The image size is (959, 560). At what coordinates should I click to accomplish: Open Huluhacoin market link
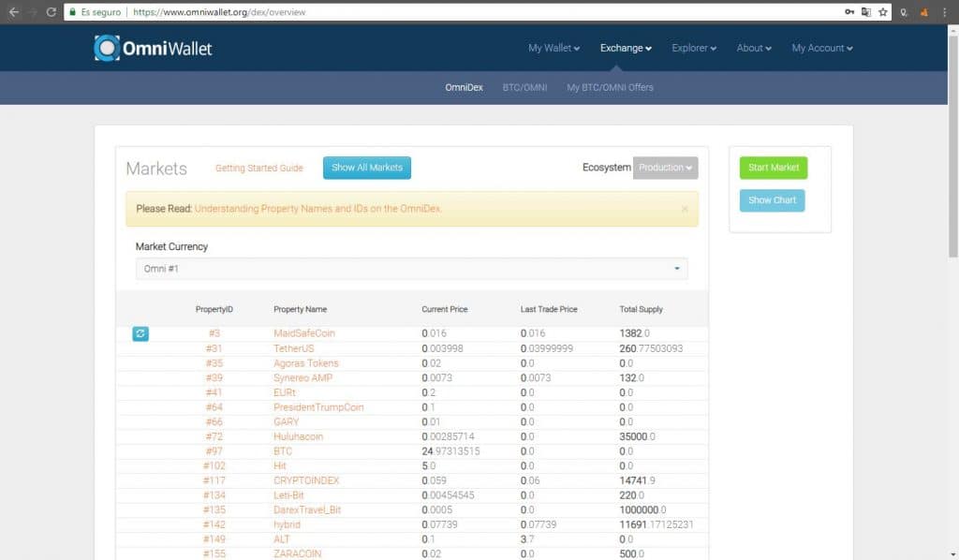[x=298, y=436]
